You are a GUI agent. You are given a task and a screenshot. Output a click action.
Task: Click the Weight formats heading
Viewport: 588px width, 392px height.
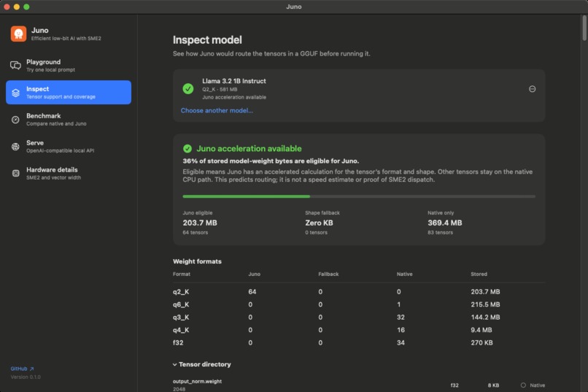pos(197,261)
